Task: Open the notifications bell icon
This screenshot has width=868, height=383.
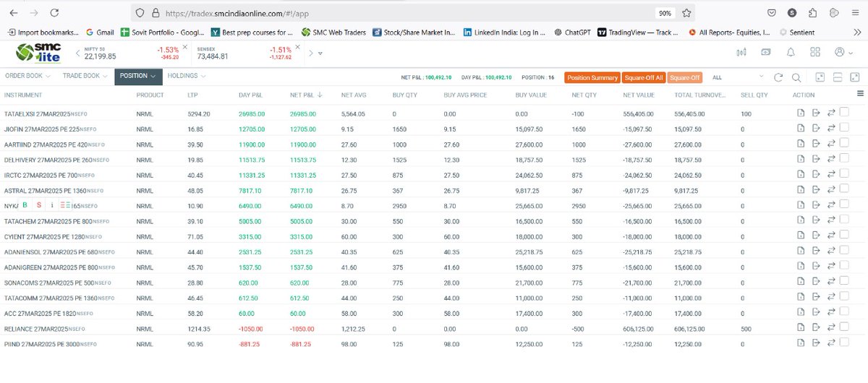Action: click(x=791, y=53)
